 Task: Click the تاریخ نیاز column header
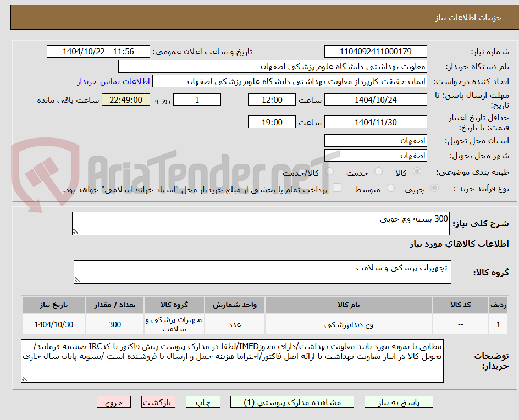(x=54, y=305)
